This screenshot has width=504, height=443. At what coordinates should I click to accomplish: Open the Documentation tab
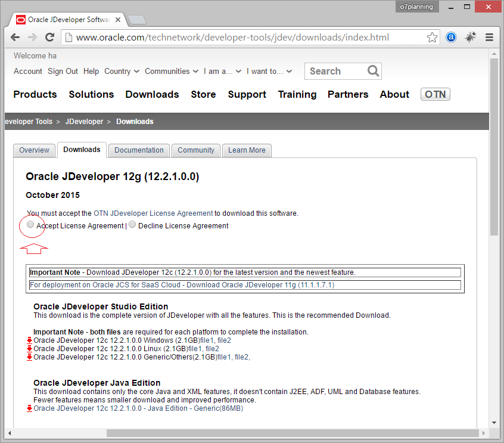point(139,150)
